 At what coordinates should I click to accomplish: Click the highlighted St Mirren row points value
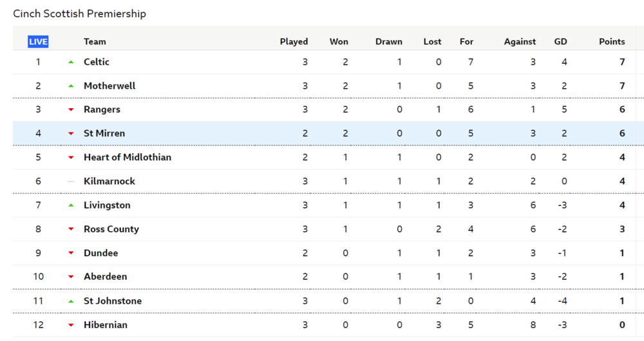tap(622, 133)
